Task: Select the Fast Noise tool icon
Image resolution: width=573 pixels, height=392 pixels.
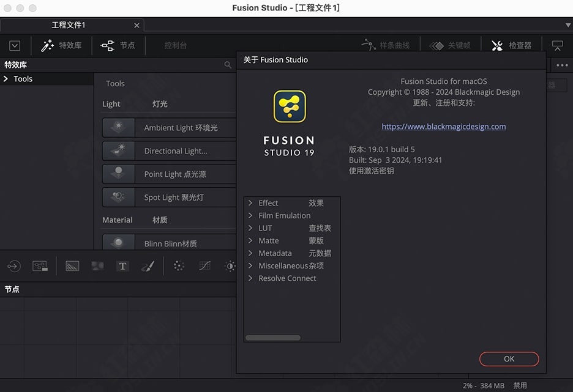Action: coord(97,266)
